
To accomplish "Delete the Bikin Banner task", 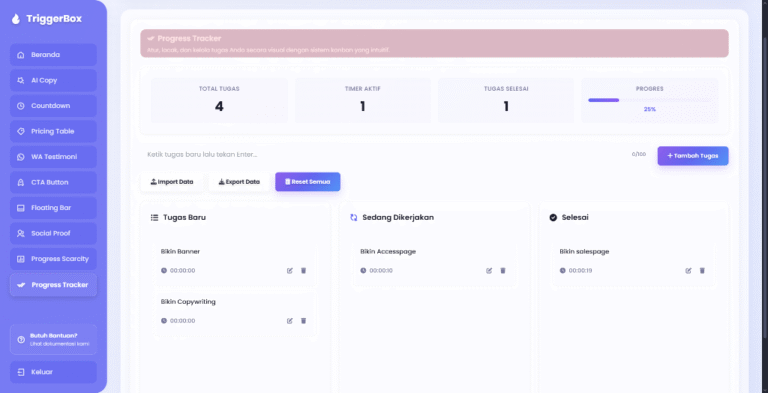I will (x=303, y=270).
